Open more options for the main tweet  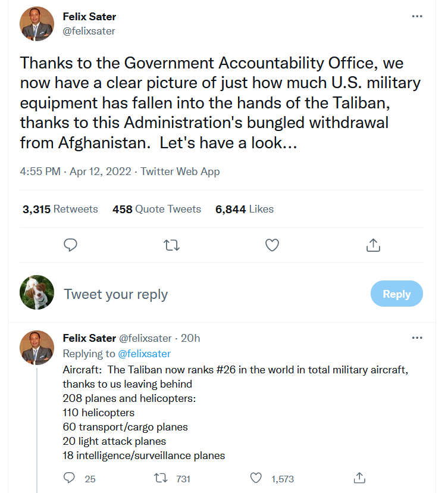pyautogui.click(x=418, y=16)
